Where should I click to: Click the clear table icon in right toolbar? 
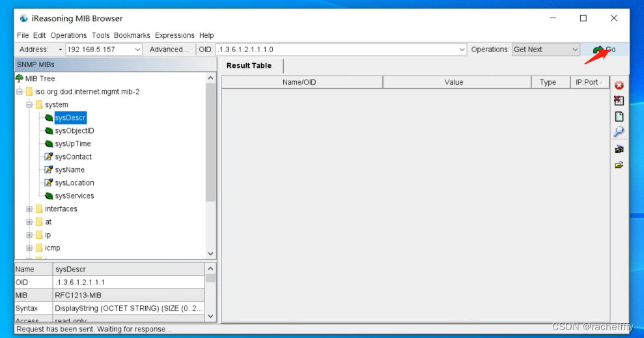click(619, 101)
